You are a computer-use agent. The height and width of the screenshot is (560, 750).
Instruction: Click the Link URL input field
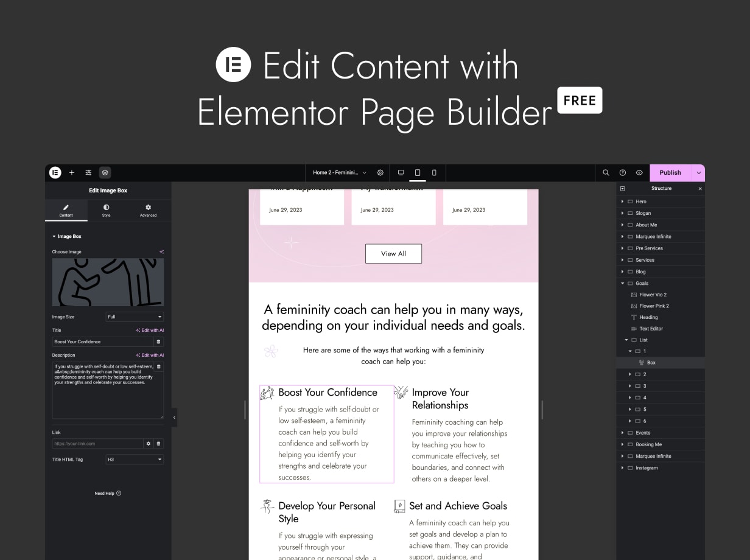click(97, 444)
